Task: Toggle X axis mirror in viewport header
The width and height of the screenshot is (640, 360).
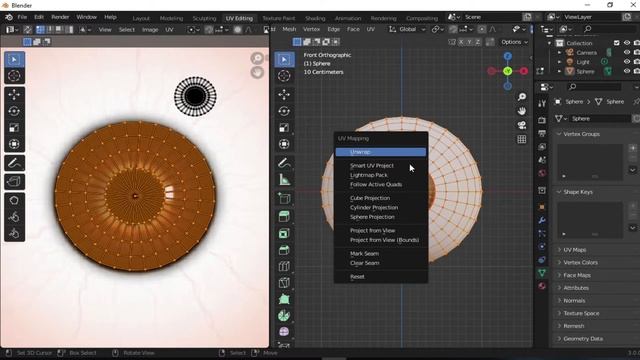Action: point(461,42)
